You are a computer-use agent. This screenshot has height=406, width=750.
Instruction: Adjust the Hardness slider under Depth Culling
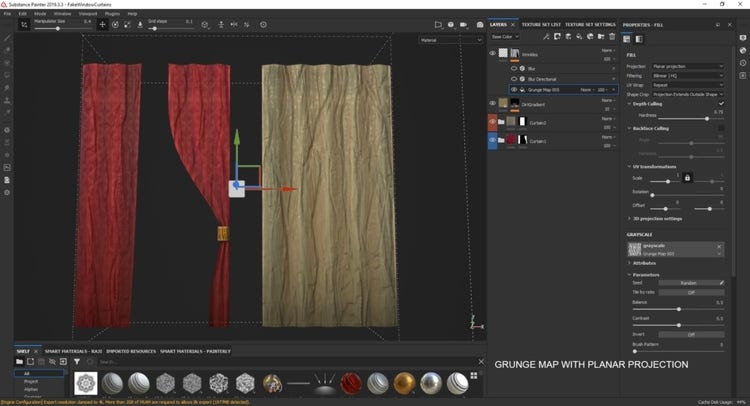(706, 119)
